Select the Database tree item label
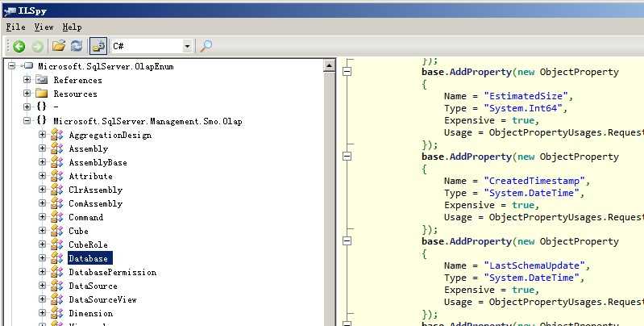 tap(89, 258)
